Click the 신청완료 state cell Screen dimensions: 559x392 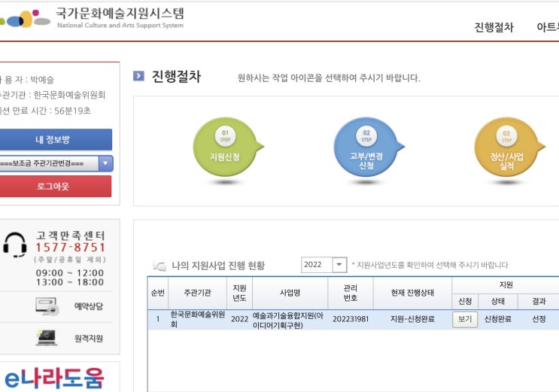click(497, 319)
